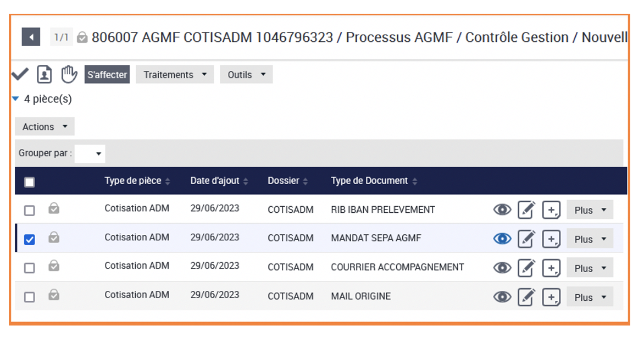
Task: Edit the MAIL ORIGINE document
Action: click(526, 297)
